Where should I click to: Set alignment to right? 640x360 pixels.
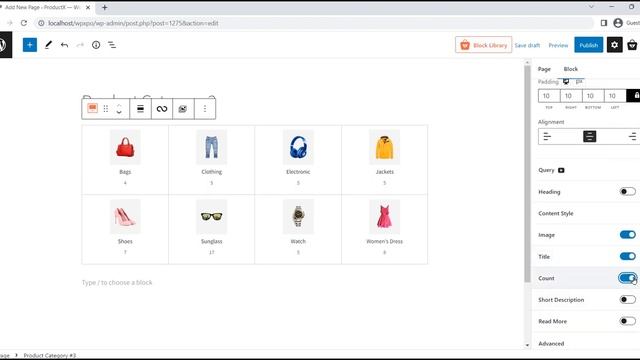tap(632, 136)
